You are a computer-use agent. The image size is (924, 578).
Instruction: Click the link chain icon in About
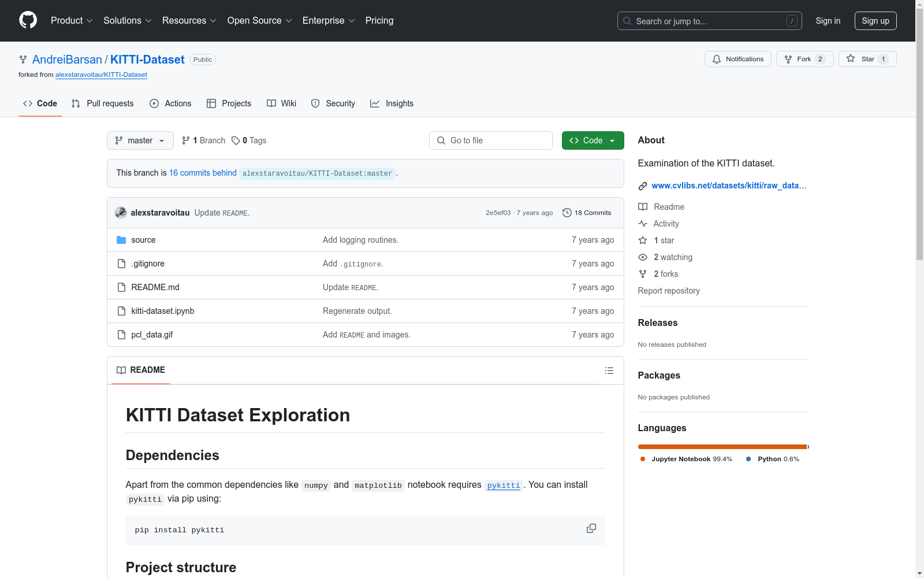pos(643,186)
